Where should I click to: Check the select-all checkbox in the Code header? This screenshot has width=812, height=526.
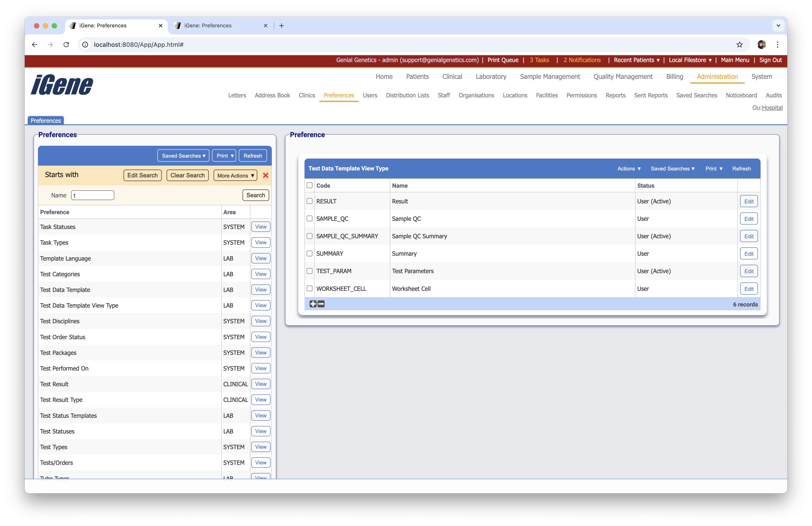[309, 185]
